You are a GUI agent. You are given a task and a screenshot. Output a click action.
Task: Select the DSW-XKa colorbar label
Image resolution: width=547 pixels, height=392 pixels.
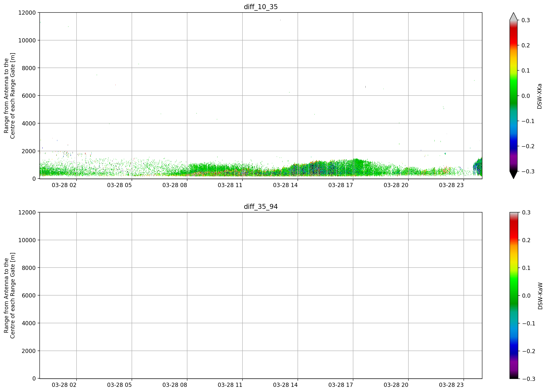point(539,96)
